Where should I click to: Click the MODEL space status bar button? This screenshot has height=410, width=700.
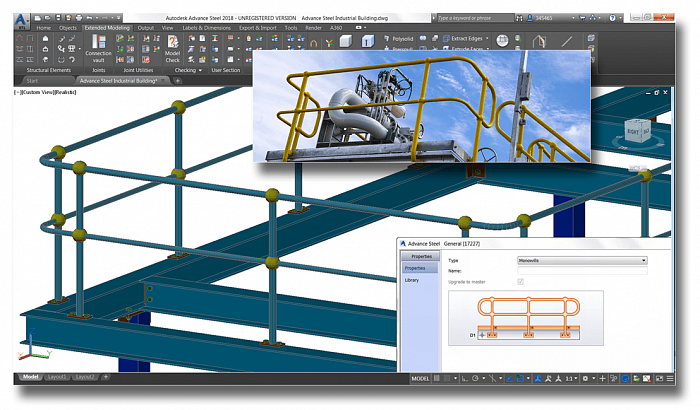click(420, 379)
